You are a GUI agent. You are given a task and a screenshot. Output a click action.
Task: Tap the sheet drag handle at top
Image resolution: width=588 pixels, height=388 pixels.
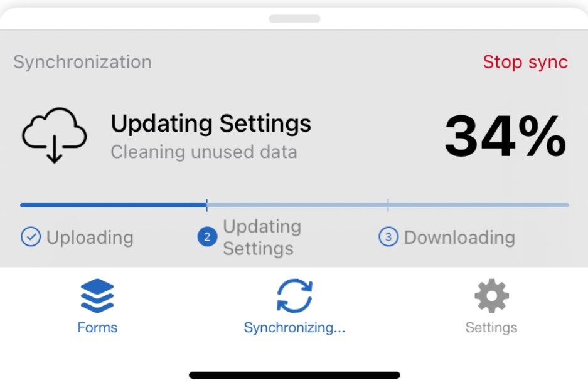294,19
